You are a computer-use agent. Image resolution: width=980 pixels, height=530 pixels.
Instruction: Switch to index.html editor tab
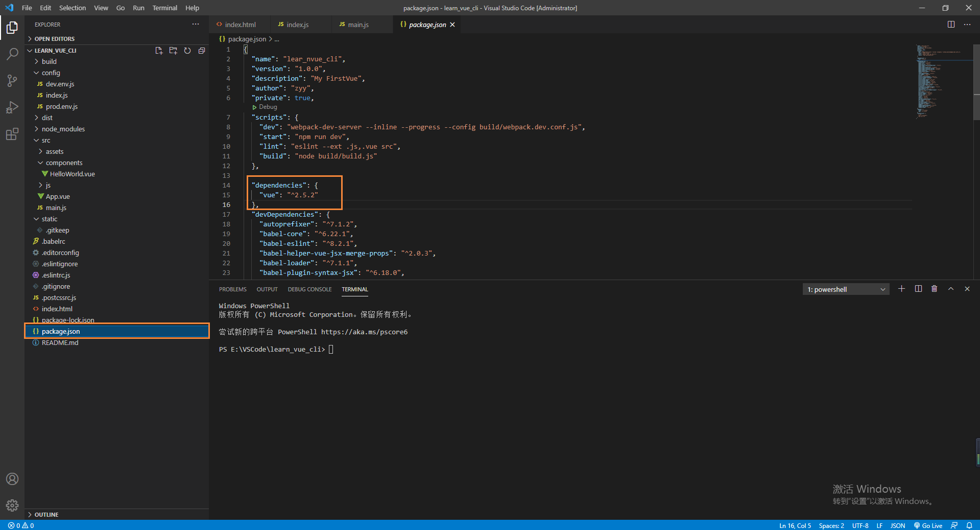point(240,25)
